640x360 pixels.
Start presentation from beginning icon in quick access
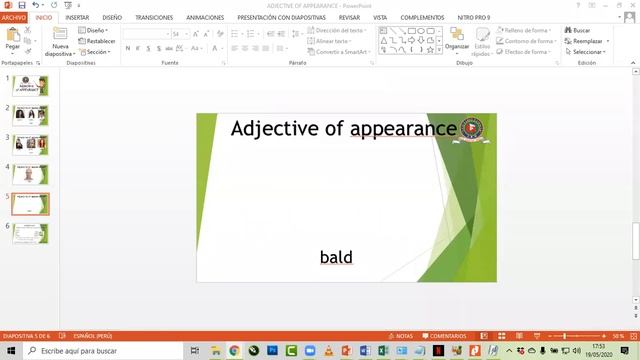[x=68, y=5]
